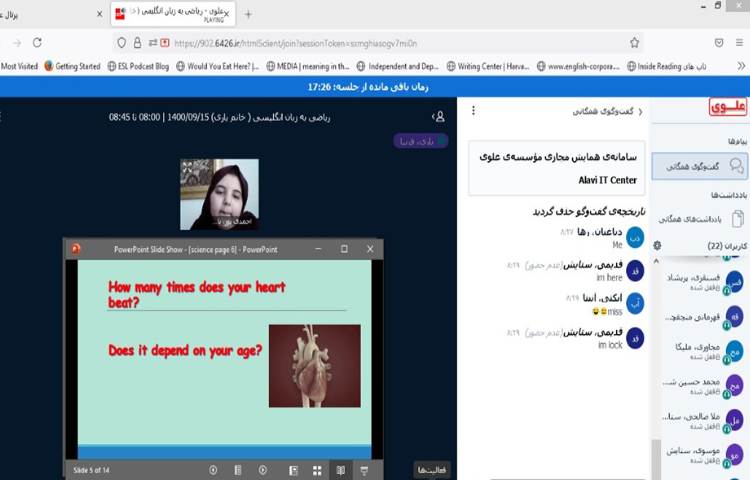Bookmark this page with the star icon
This screenshot has height=480, width=750.
coord(634,43)
